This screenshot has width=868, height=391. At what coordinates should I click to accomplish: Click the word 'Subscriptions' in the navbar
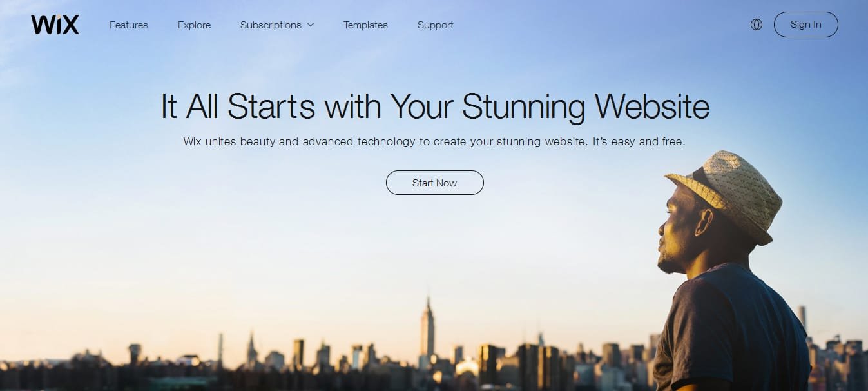click(271, 25)
